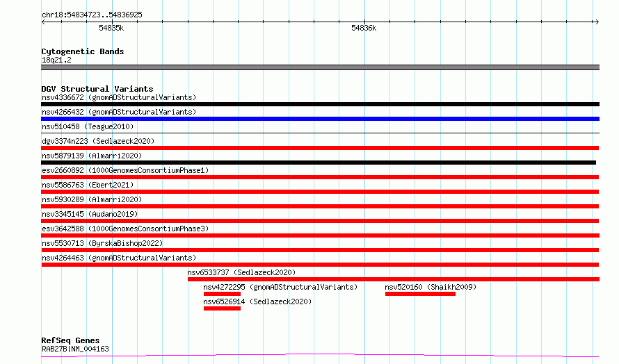This screenshot has width=619, height=364.
Task: Click the nsv4336672 gnomAD variant label
Action: tap(119, 97)
